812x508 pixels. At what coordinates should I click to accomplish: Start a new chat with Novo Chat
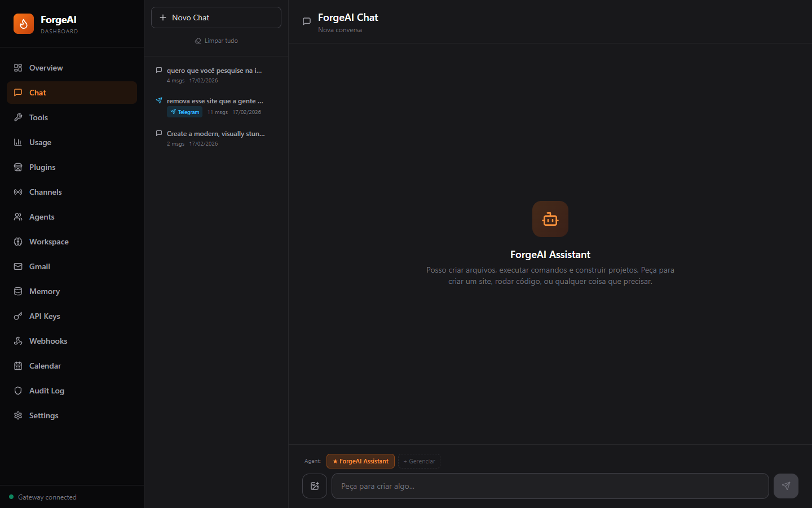(216, 17)
